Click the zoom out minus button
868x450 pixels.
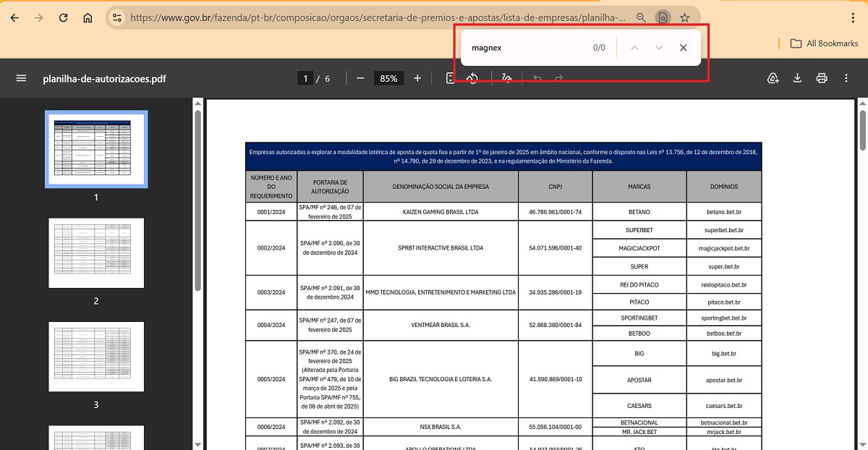click(360, 78)
